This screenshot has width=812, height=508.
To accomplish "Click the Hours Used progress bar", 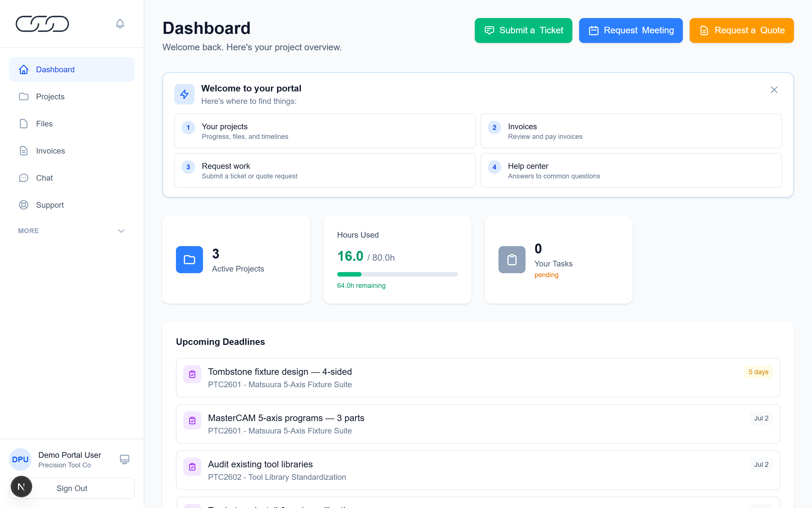I will pyautogui.click(x=397, y=274).
